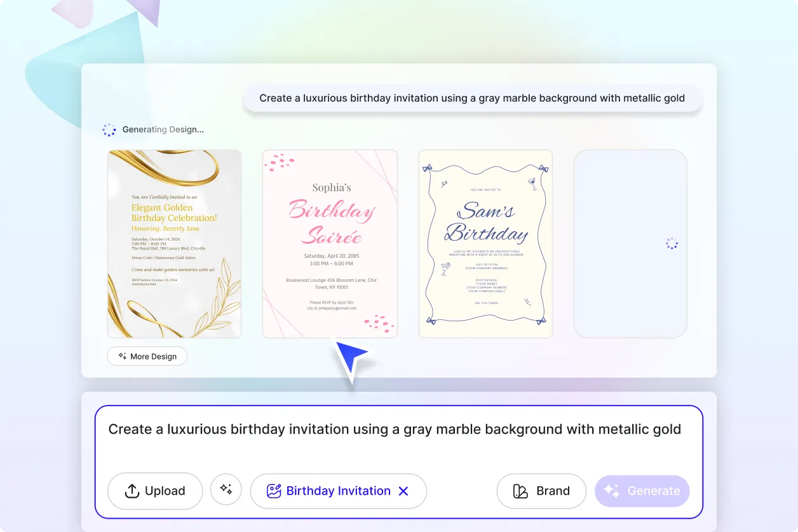Select the Elegant Golden Birthday Celebration design
798x532 pixels.
point(174,243)
